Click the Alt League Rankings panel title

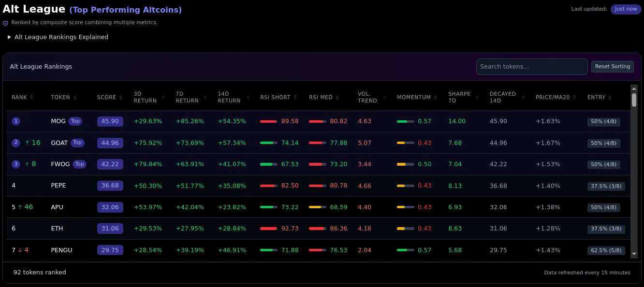tap(41, 67)
